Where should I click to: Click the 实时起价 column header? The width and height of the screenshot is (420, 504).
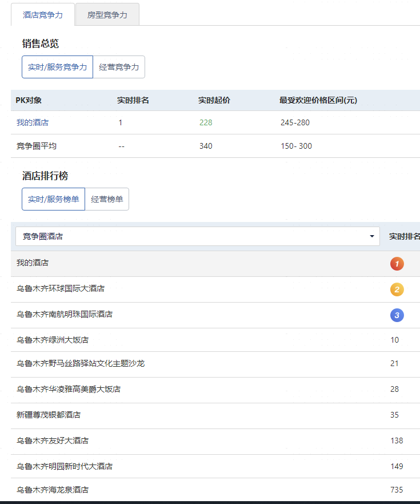click(x=214, y=100)
